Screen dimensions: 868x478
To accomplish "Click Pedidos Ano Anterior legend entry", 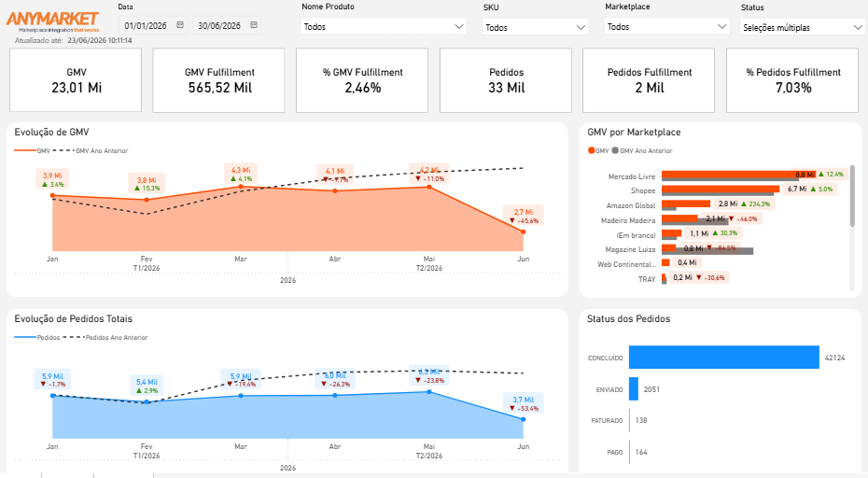I will coord(105,337).
